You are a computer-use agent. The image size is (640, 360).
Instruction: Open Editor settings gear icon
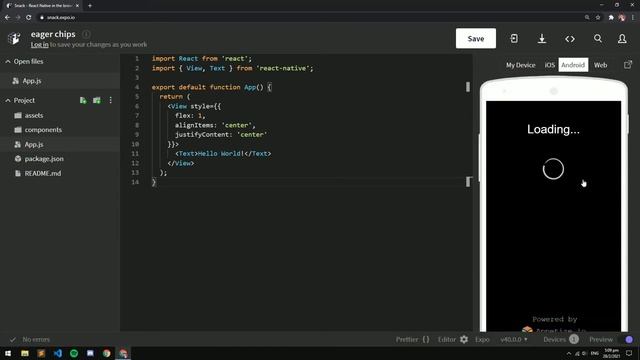[x=464, y=339]
